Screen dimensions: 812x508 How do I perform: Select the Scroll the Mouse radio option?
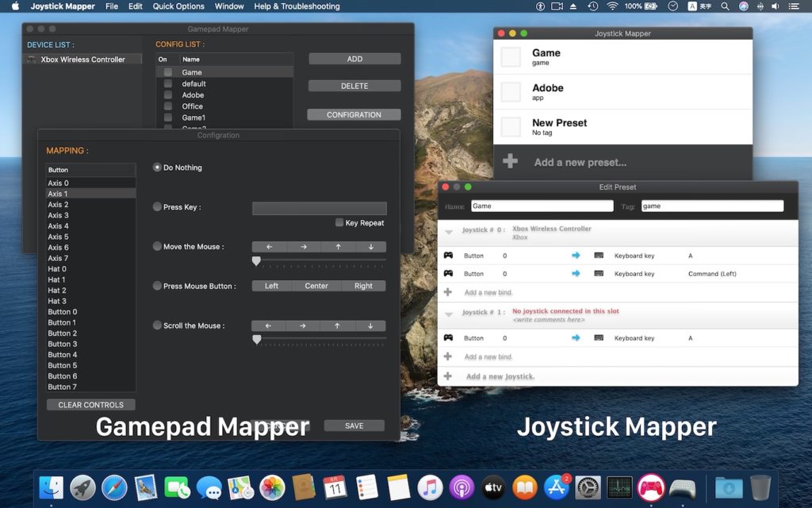(x=157, y=325)
